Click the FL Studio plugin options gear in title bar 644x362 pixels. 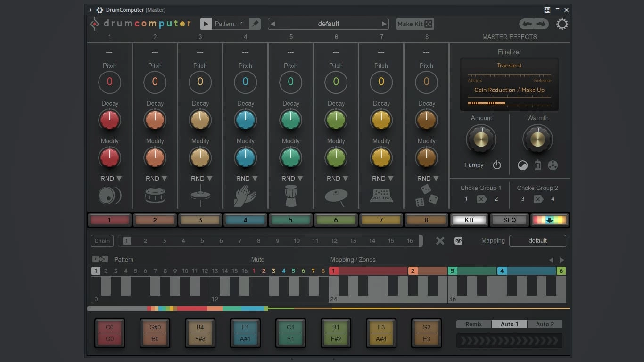tap(99, 10)
